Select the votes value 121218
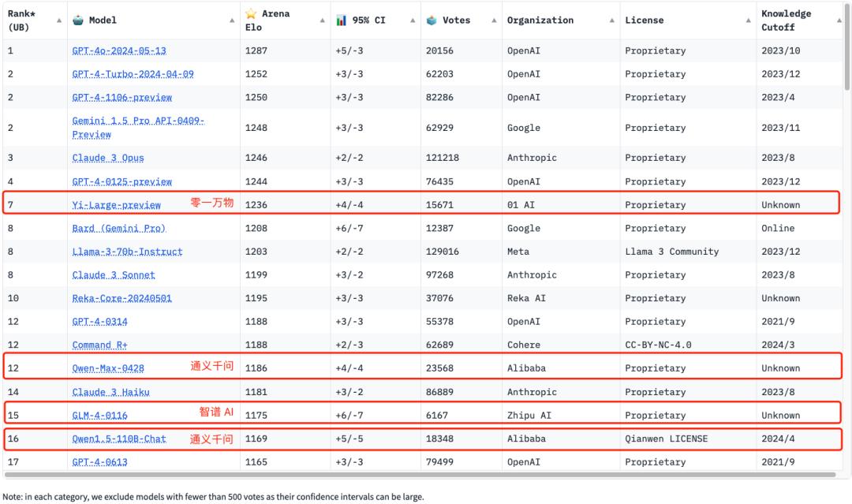This screenshot has height=504, width=852. (x=443, y=158)
